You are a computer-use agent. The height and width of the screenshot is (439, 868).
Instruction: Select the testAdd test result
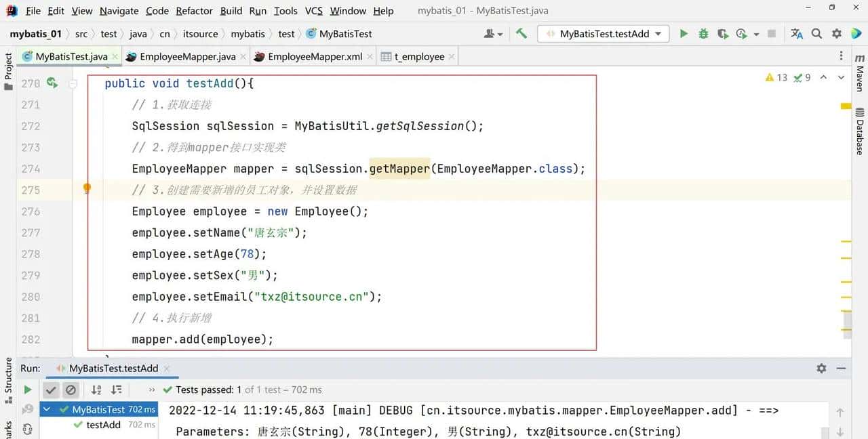103,425
